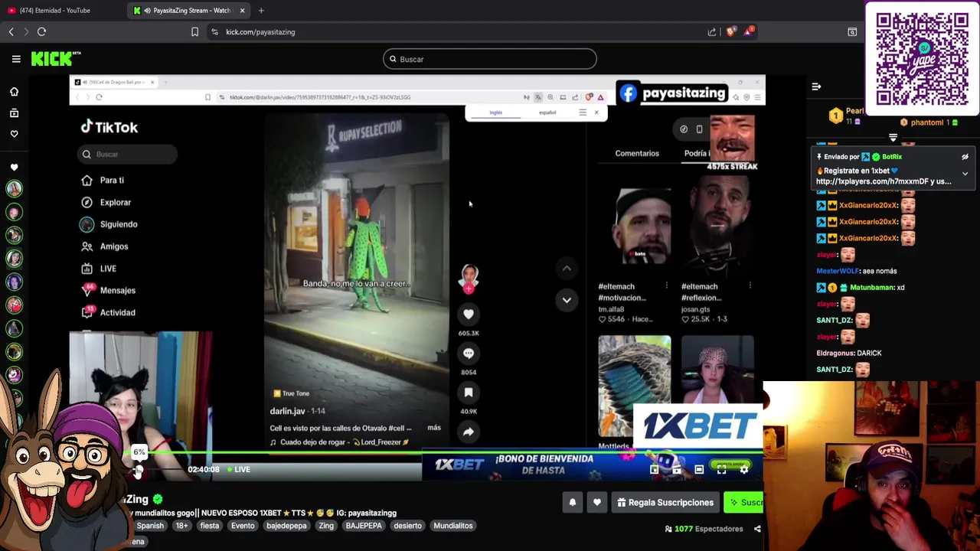
Task: Reload the kick.com page
Action: point(41,31)
